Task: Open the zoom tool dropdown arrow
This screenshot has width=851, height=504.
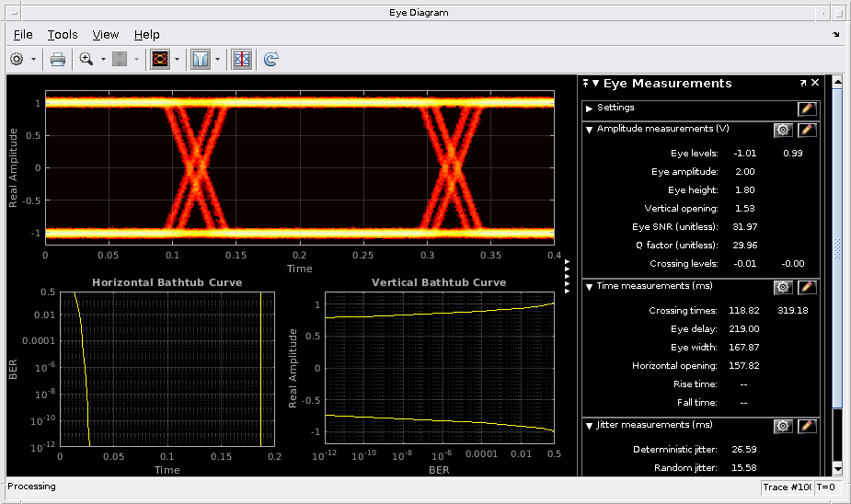Action: pyautogui.click(x=103, y=59)
